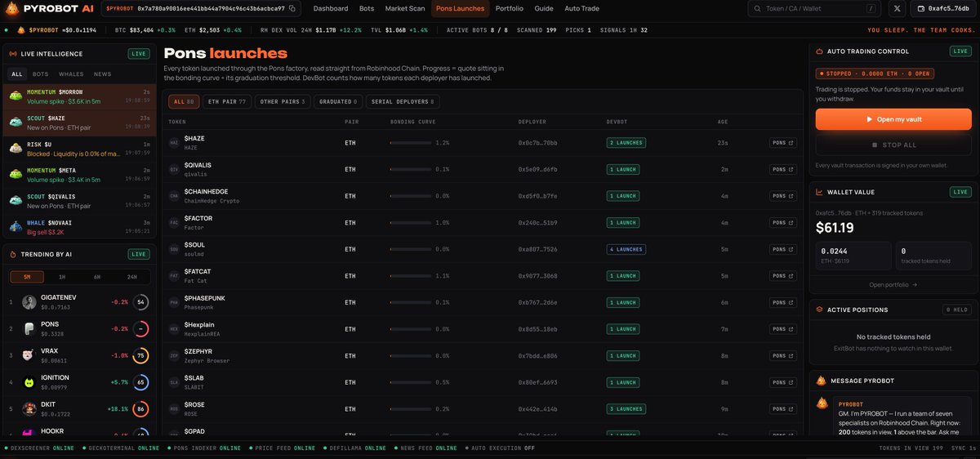Click the VRAX token avatar
The height and width of the screenshot is (459, 980).
[x=29, y=355]
